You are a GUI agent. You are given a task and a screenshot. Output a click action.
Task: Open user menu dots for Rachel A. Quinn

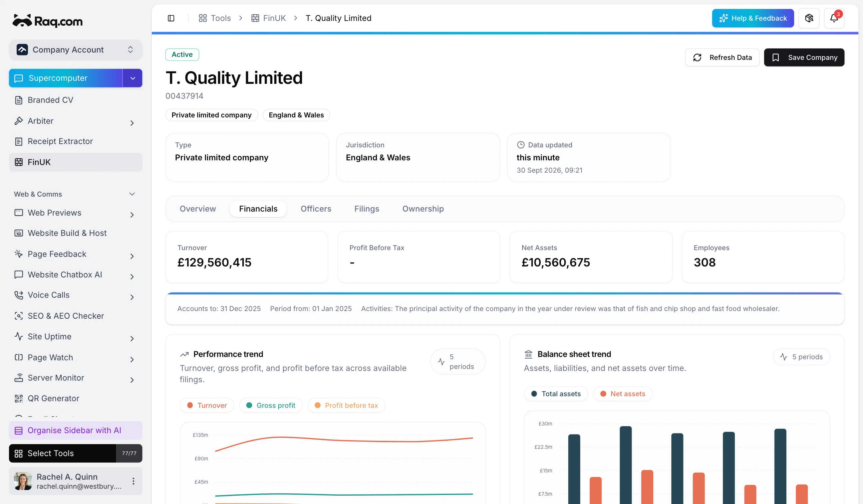(x=133, y=481)
